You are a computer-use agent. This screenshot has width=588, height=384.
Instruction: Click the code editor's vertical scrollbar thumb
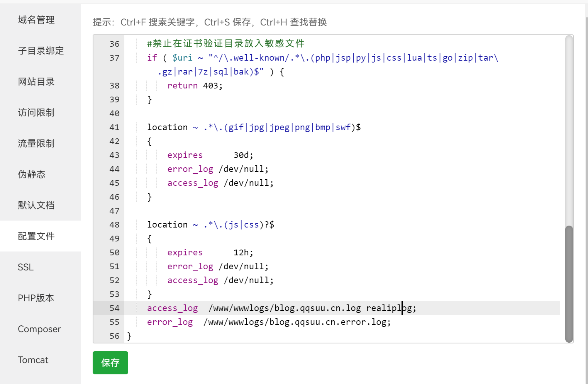569,284
